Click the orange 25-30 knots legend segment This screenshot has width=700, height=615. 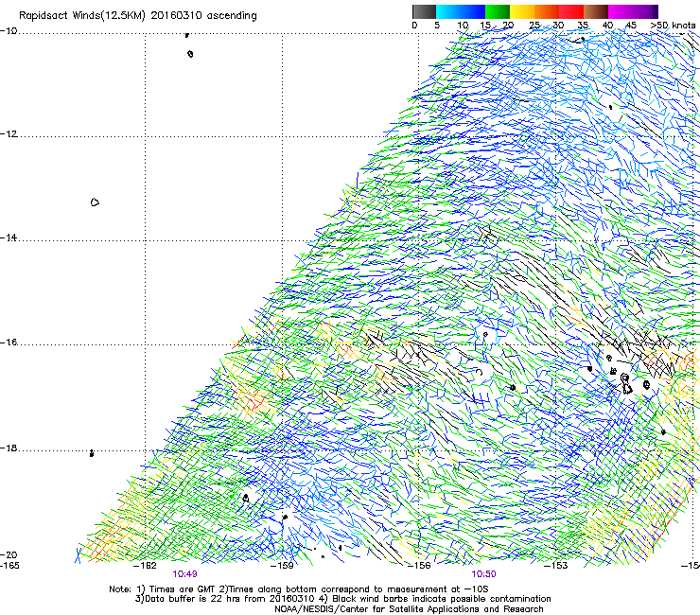click(547, 11)
